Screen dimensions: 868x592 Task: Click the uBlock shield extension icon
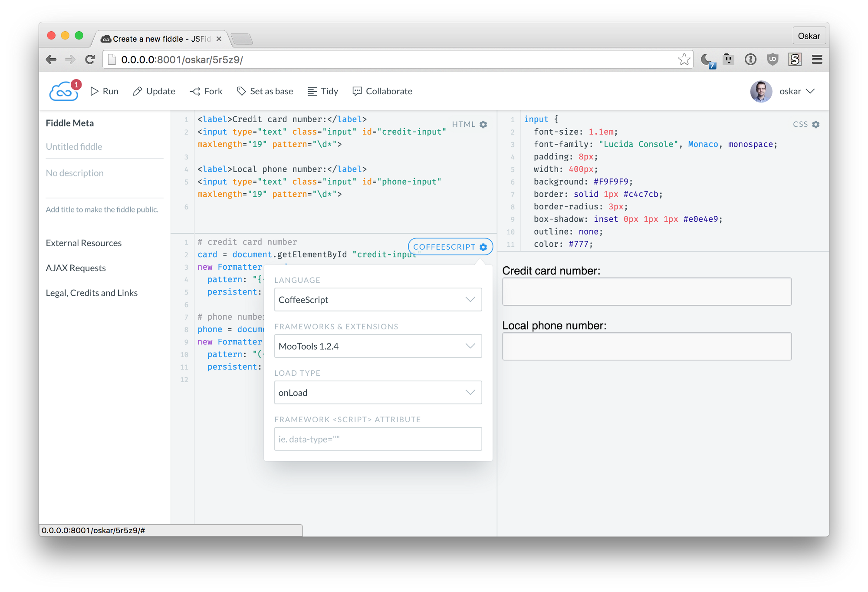tap(773, 60)
